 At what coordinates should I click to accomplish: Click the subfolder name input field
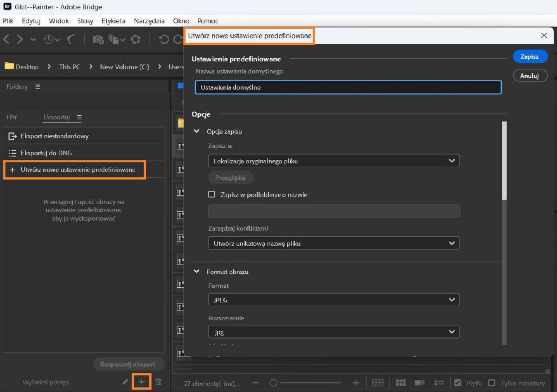[334, 211]
